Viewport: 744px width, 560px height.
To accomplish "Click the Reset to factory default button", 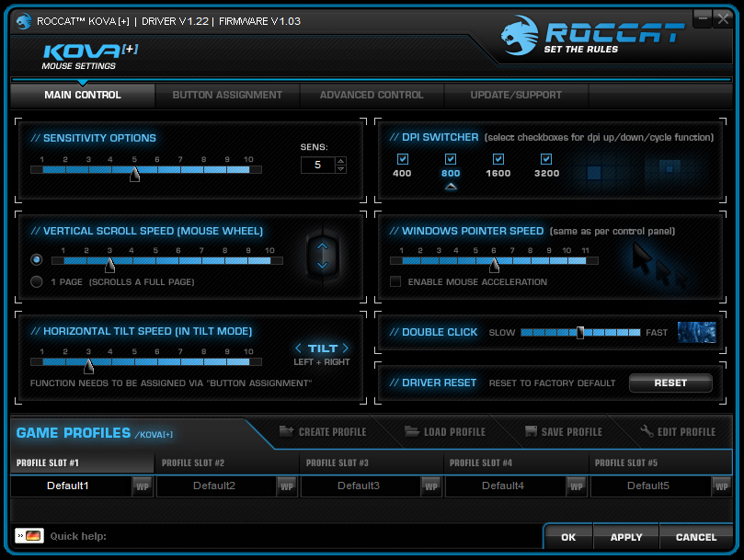I will (x=670, y=383).
